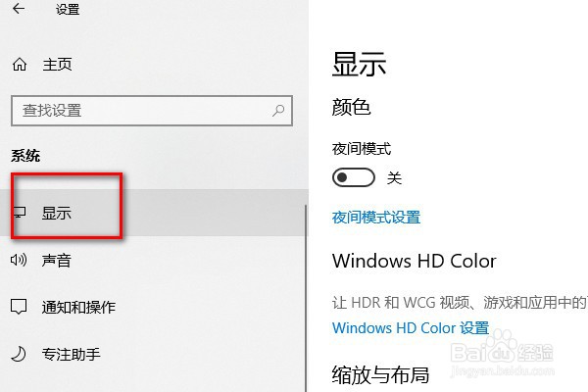The image size is (588, 392).
Task: Click the Windows HD Color section heading
Action: tap(414, 261)
